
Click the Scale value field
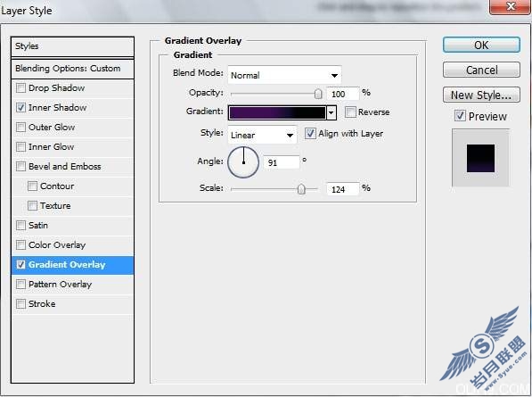pos(343,189)
